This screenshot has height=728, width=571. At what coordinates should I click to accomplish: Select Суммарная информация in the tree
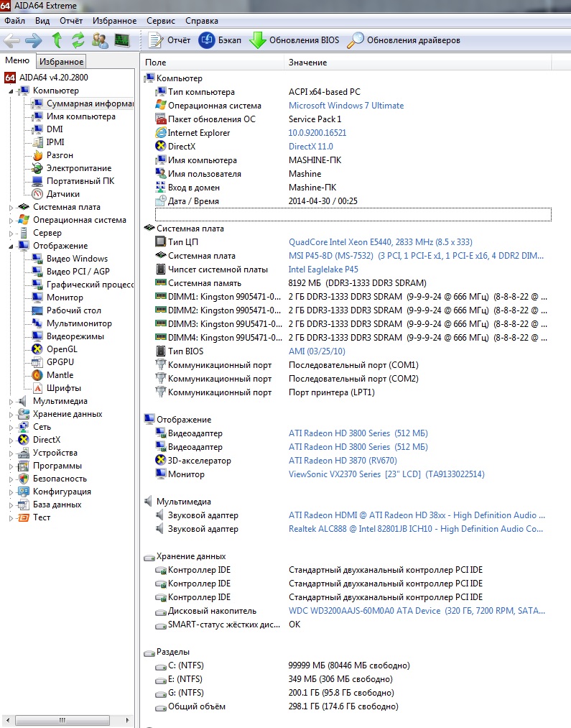90,103
